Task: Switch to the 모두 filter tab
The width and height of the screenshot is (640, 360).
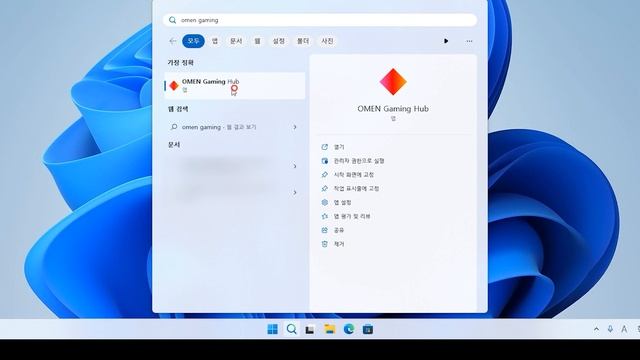Action: click(193, 41)
